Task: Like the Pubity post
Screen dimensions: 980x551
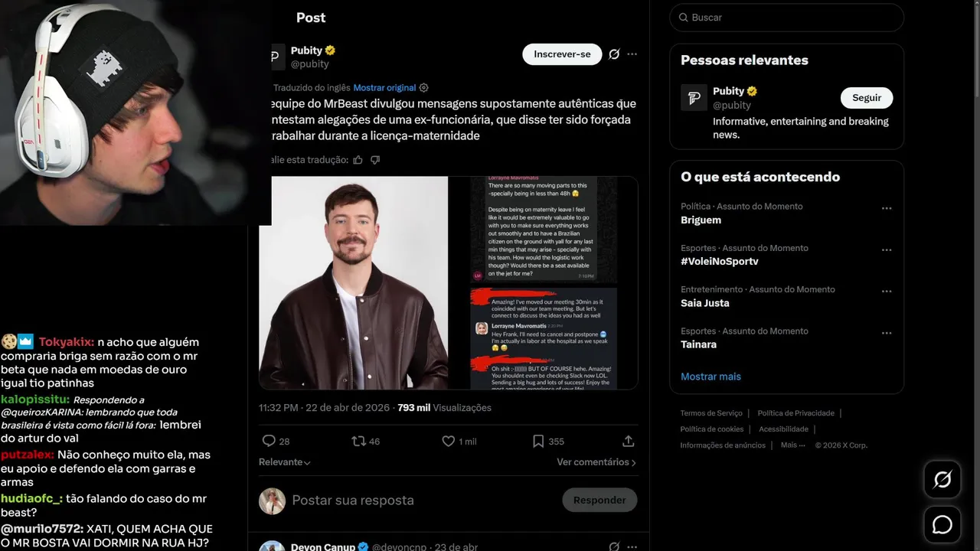Action: 449,441
